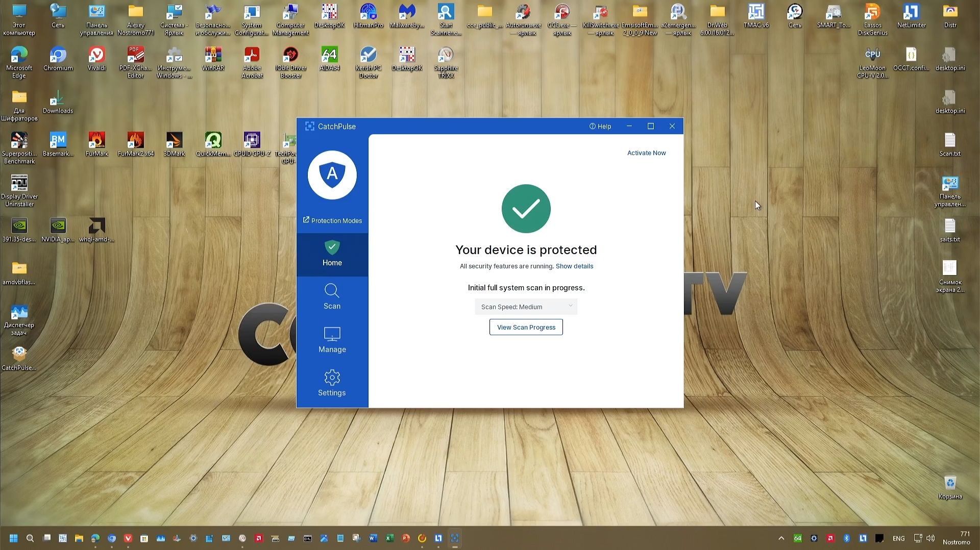This screenshot has width=980, height=550.
Task: Show hidden system tray icons
Action: tap(781, 538)
